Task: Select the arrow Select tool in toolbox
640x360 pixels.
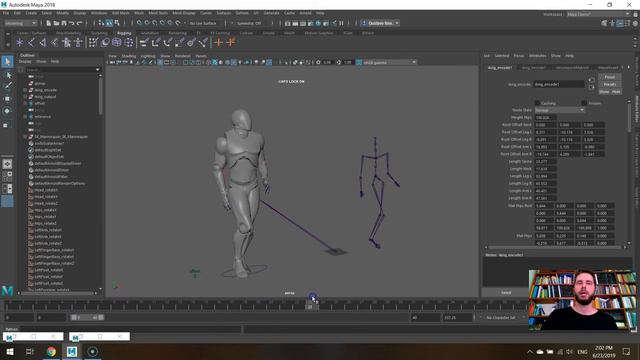Action: click(x=7, y=62)
